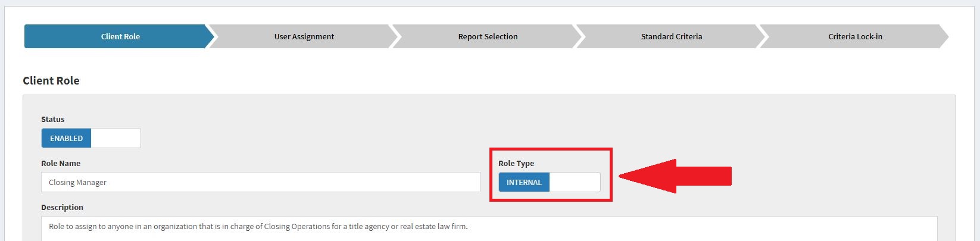Click the Role Name field label
This screenshot has height=241, width=980.
[61, 163]
